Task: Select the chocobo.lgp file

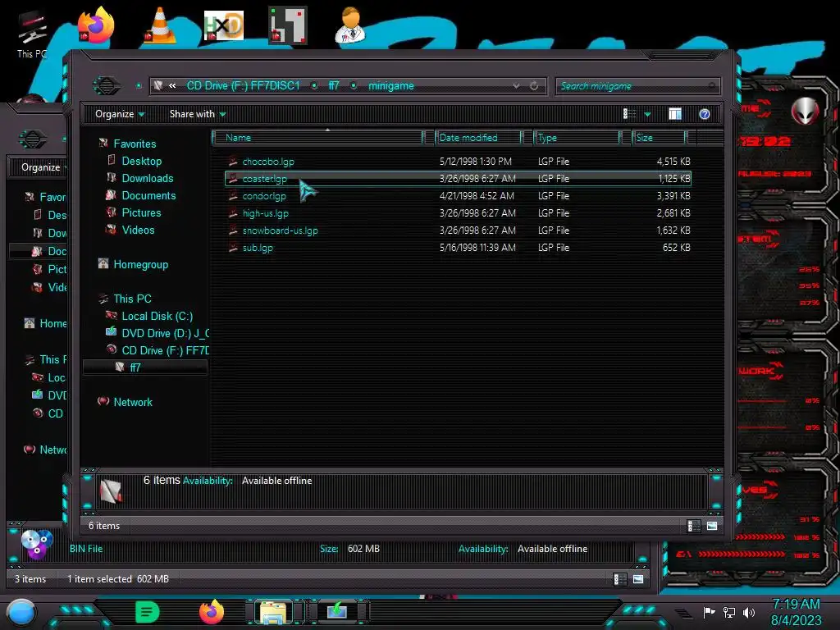Action: [458, 162]
